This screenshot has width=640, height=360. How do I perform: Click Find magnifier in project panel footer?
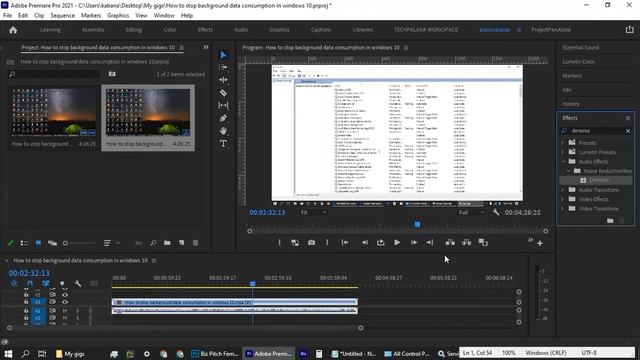click(153, 243)
